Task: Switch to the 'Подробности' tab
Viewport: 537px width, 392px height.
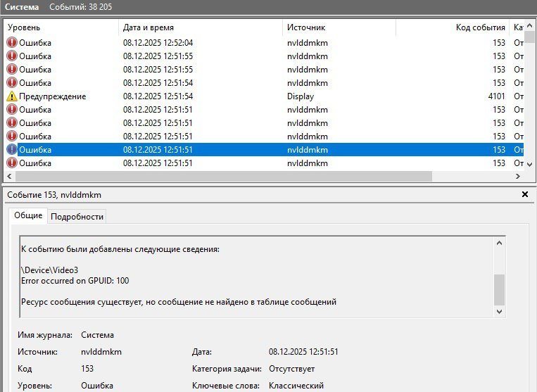Action: (77, 216)
